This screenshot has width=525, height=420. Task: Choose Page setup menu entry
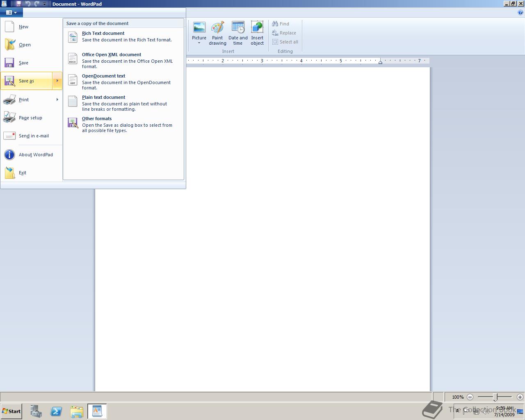click(x=31, y=118)
